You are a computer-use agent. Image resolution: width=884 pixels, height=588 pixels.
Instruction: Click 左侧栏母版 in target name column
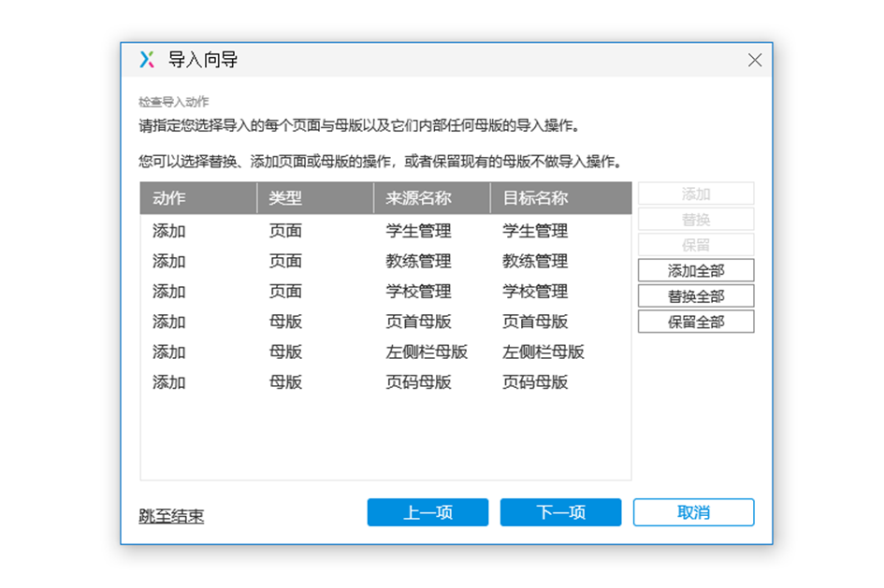pos(543,351)
